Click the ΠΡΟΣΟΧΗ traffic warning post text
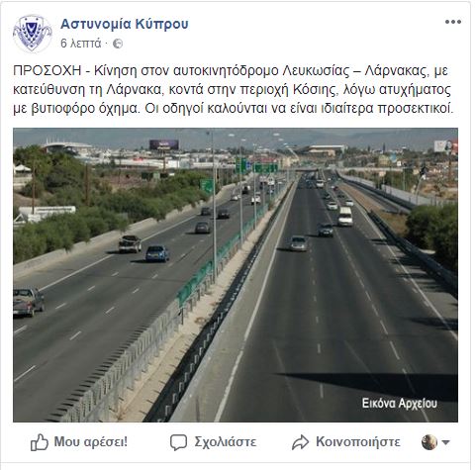476x470 pixels. pyautogui.click(x=234, y=89)
